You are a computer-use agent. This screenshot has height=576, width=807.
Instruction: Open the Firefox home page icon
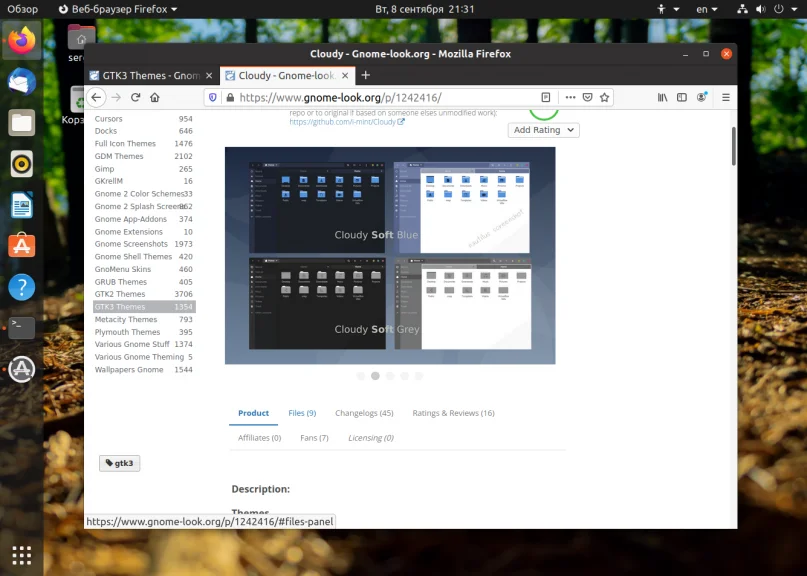(154, 97)
